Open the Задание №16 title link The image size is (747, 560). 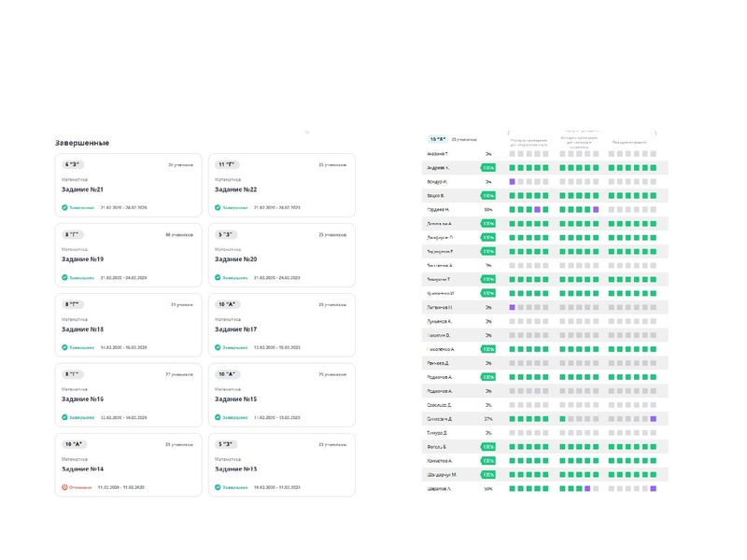(x=83, y=399)
